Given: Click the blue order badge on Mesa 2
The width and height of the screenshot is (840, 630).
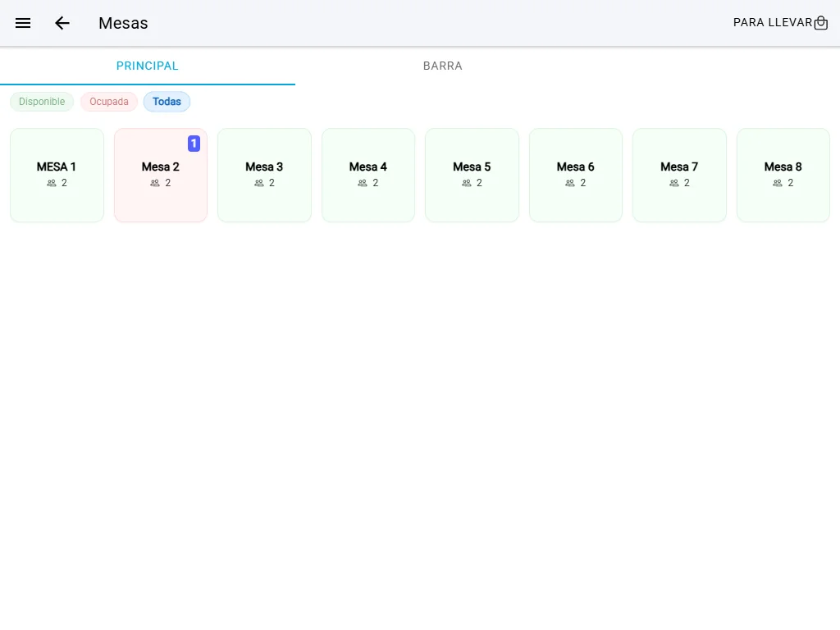Looking at the screenshot, I should (x=194, y=144).
